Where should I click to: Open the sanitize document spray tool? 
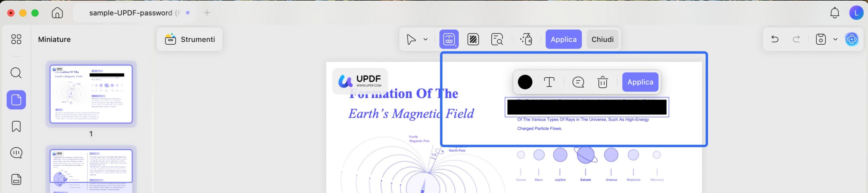[526, 39]
